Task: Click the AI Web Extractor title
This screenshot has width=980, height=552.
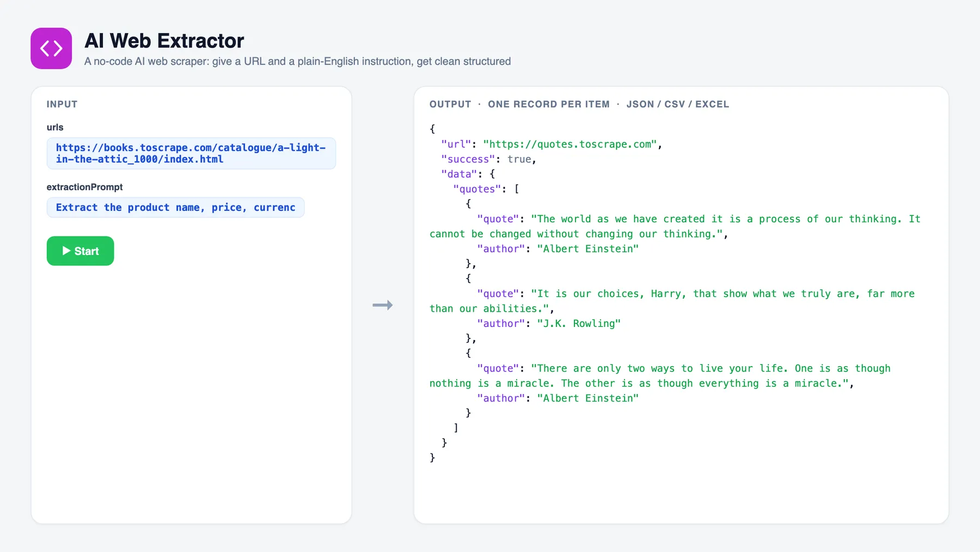Action: click(x=164, y=41)
